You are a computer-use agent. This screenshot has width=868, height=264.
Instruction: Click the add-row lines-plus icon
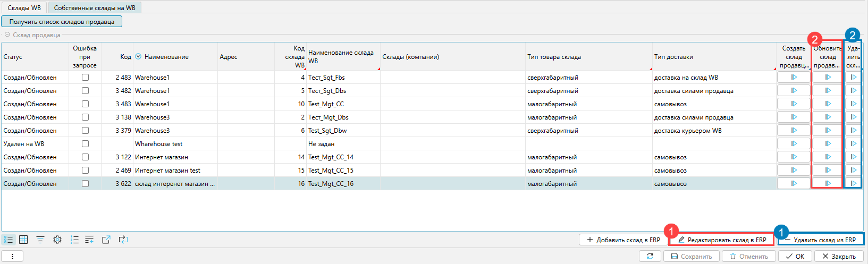click(x=89, y=240)
